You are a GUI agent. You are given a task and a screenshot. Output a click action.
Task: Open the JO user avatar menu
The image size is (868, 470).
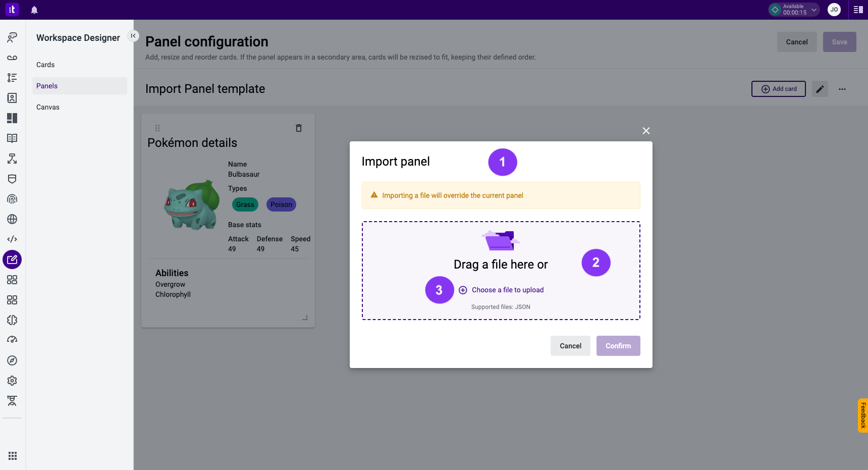[x=834, y=10]
